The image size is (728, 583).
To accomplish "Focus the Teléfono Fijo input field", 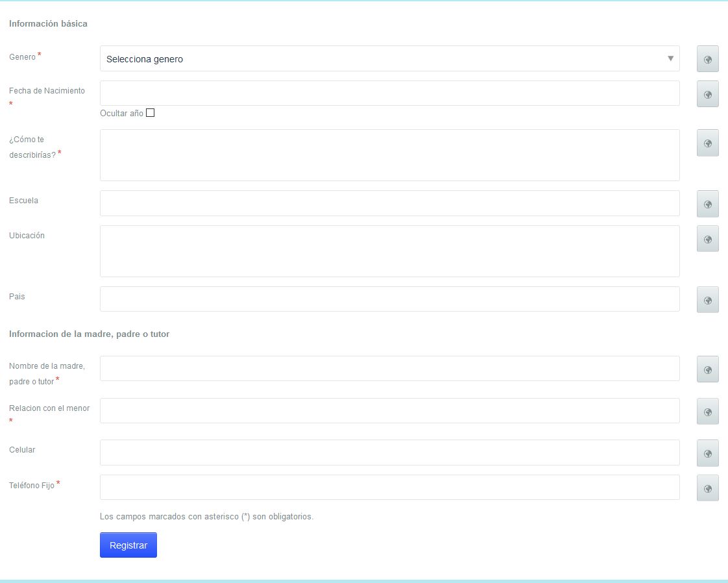I will click(x=389, y=488).
